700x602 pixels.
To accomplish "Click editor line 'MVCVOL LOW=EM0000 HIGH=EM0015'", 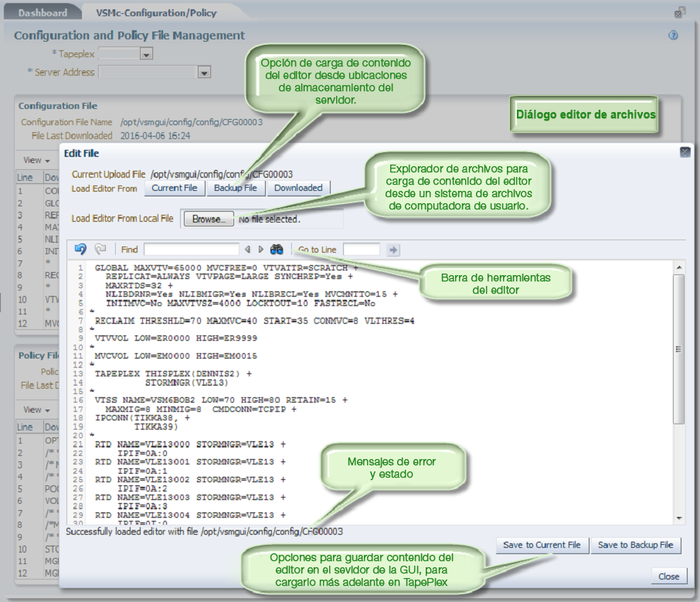I will point(176,356).
